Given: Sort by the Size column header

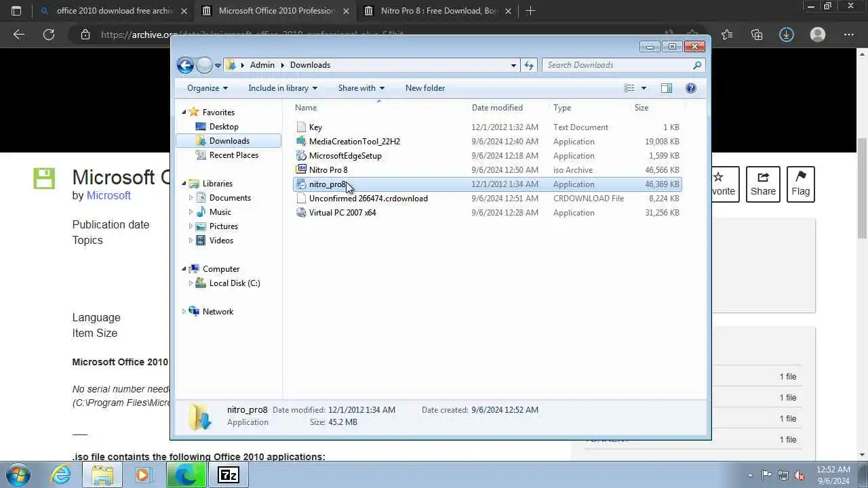Looking at the screenshot, I should pos(658,108).
